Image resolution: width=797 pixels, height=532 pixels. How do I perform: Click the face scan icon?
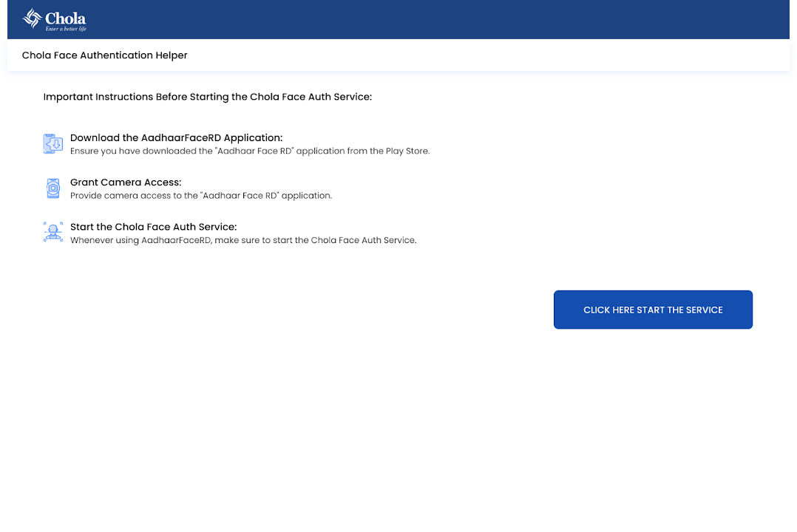click(x=53, y=233)
